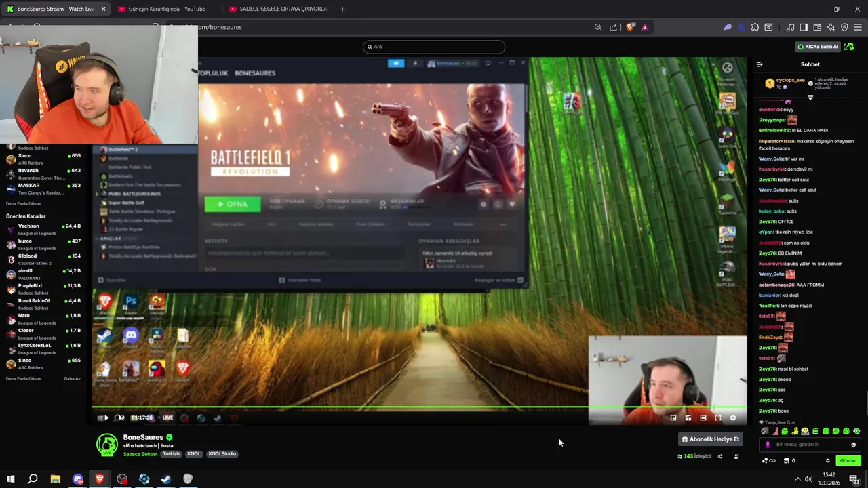This screenshot has height=488, width=868.
Task: Click system tray volume icon
Action: pyautogui.click(x=809, y=479)
